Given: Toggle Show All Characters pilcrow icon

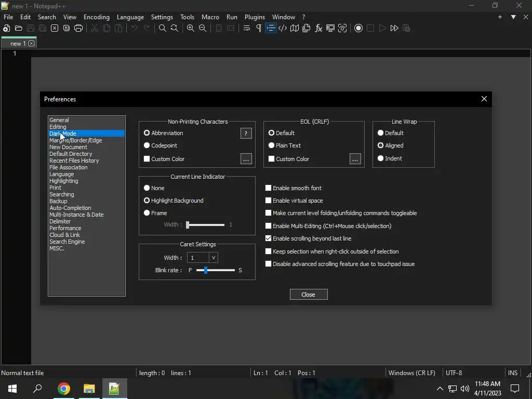Looking at the screenshot, I should 259,28.
